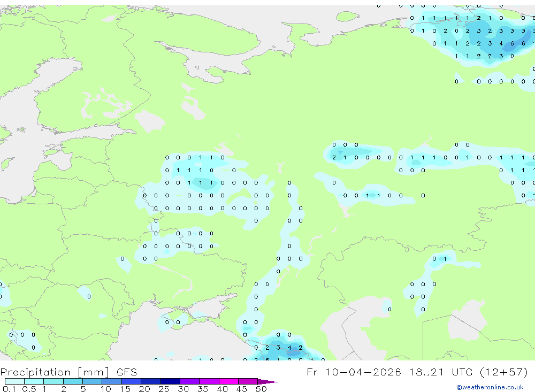The width and height of the screenshot is (535, 392).
Task: Pick the 45–50 mm legend swatch
Action: tap(248, 381)
